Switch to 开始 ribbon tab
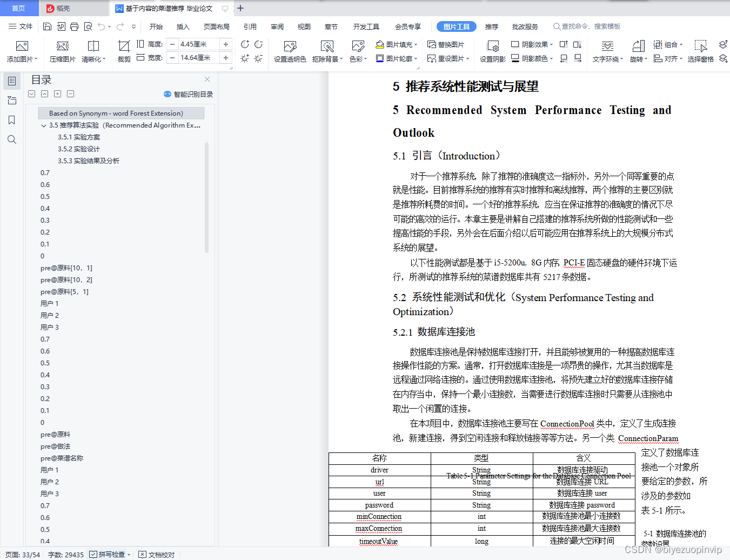 tap(156, 26)
